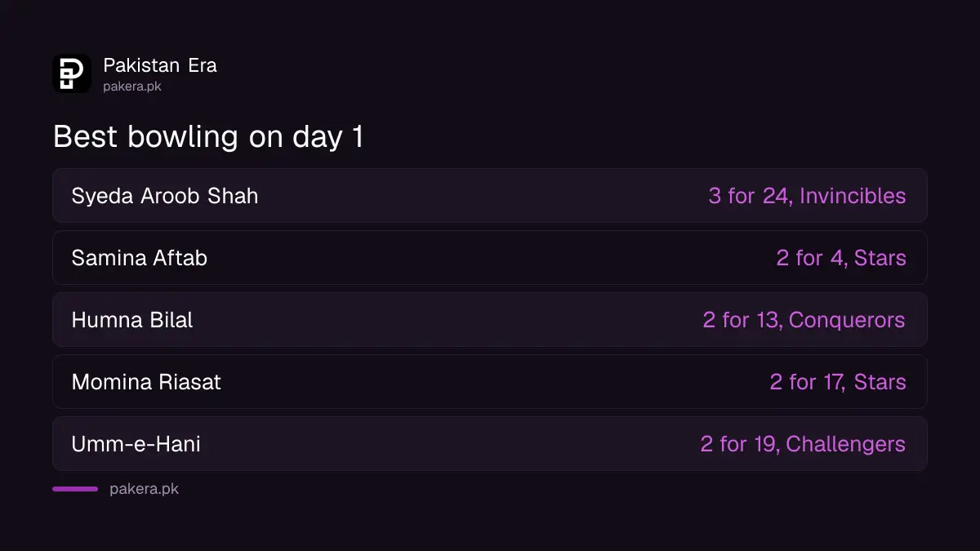Viewport: 980px width, 551px height.
Task: Select the Samina Aftab row
Action: click(490, 258)
